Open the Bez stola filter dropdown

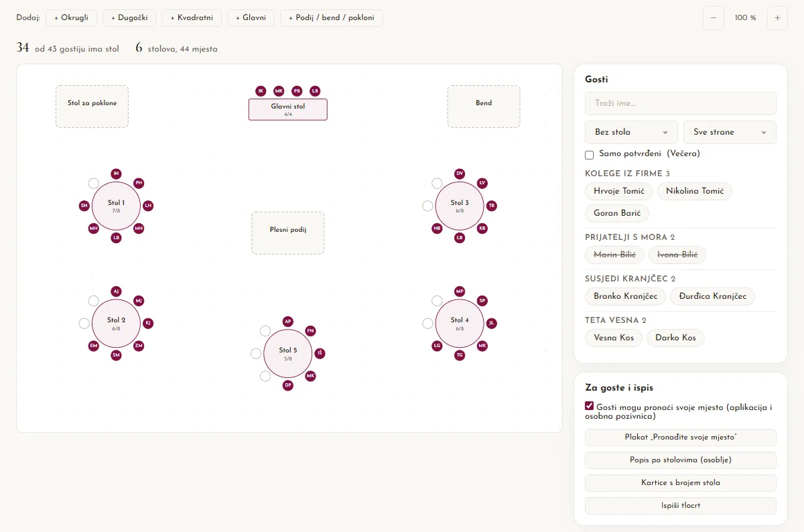(631, 132)
